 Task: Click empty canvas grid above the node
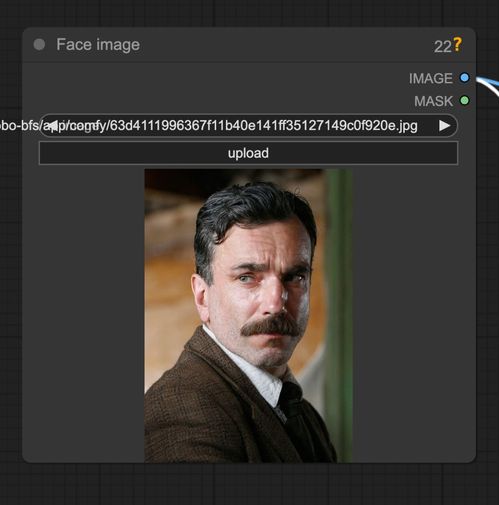249,13
